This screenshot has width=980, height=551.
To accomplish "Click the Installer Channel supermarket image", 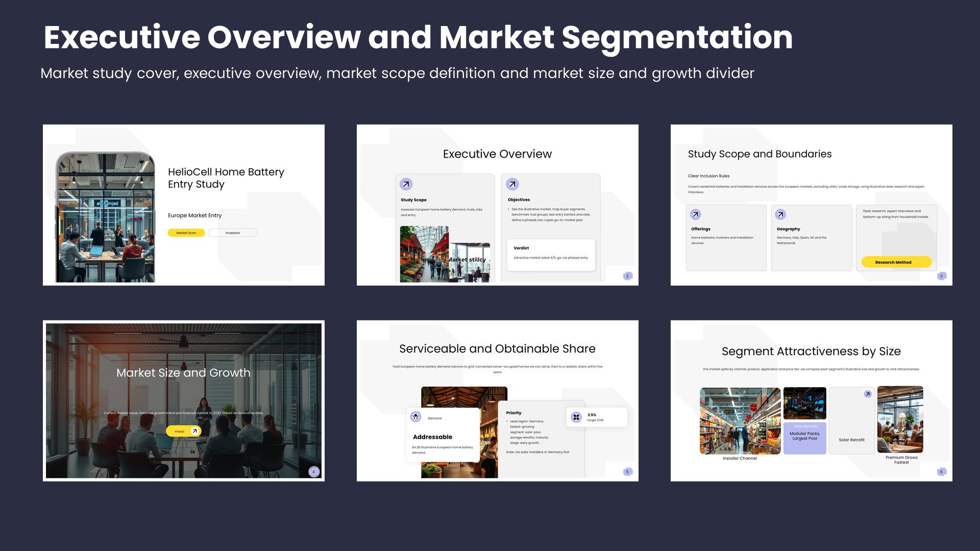I will (740, 421).
